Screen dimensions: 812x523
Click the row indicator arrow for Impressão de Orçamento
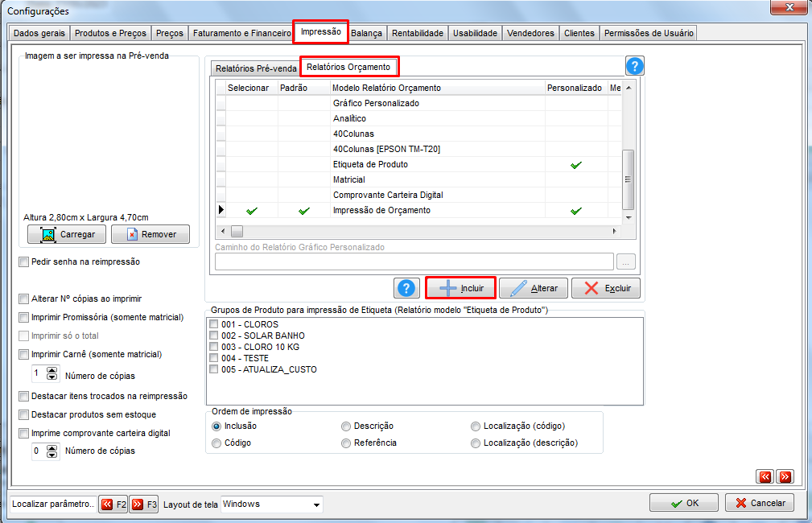tap(221, 210)
